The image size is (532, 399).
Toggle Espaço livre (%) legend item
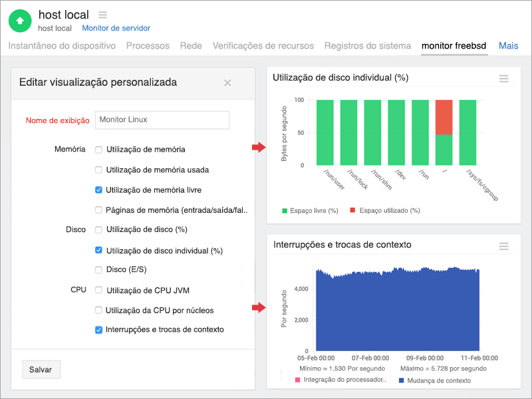tap(310, 211)
